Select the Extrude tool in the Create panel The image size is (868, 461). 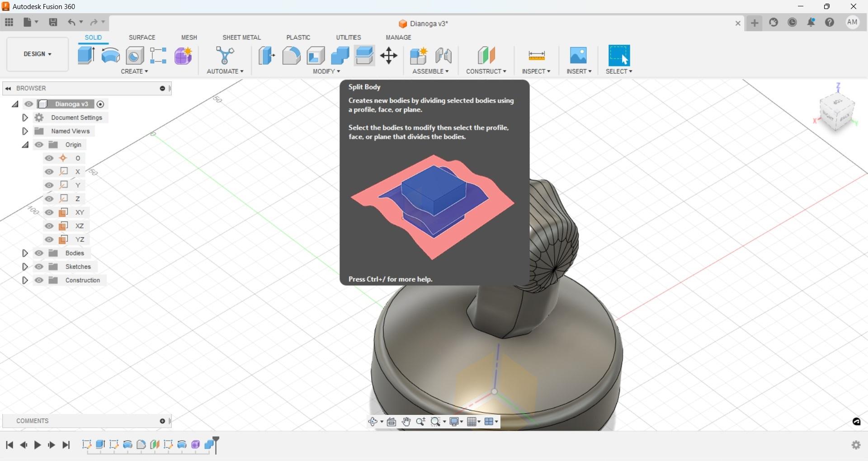point(86,56)
